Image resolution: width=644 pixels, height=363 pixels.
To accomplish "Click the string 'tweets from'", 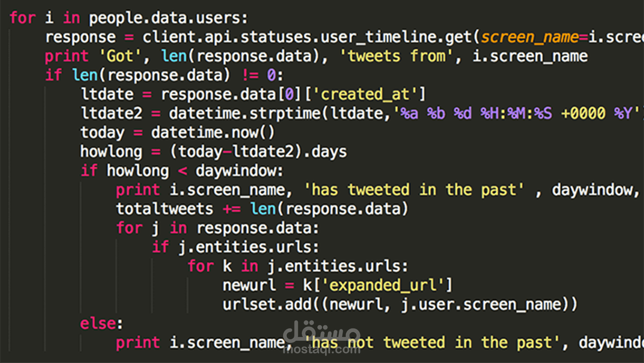I will click(x=396, y=56).
